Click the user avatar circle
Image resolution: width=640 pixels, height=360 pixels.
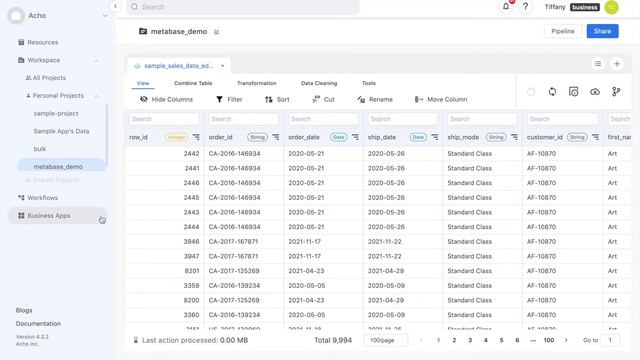click(611, 7)
